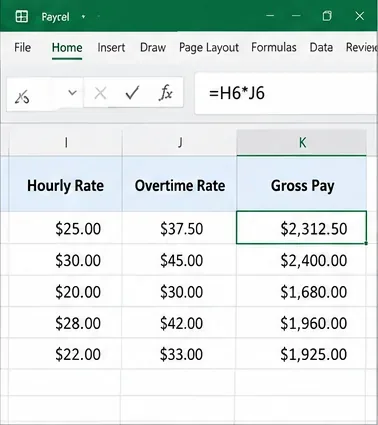378x425 pixels.
Task: Select the $20.00 hourly rate cell
Action: click(x=66, y=291)
